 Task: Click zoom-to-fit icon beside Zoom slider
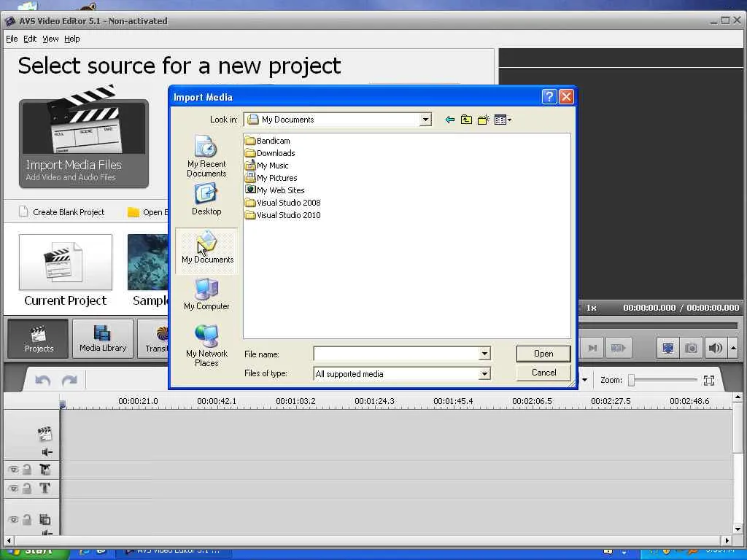point(708,380)
